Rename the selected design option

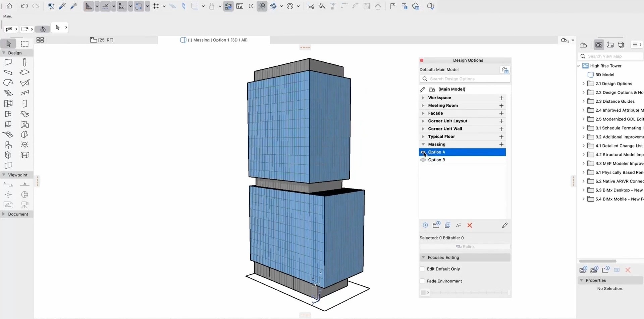pyautogui.click(x=459, y=225)
